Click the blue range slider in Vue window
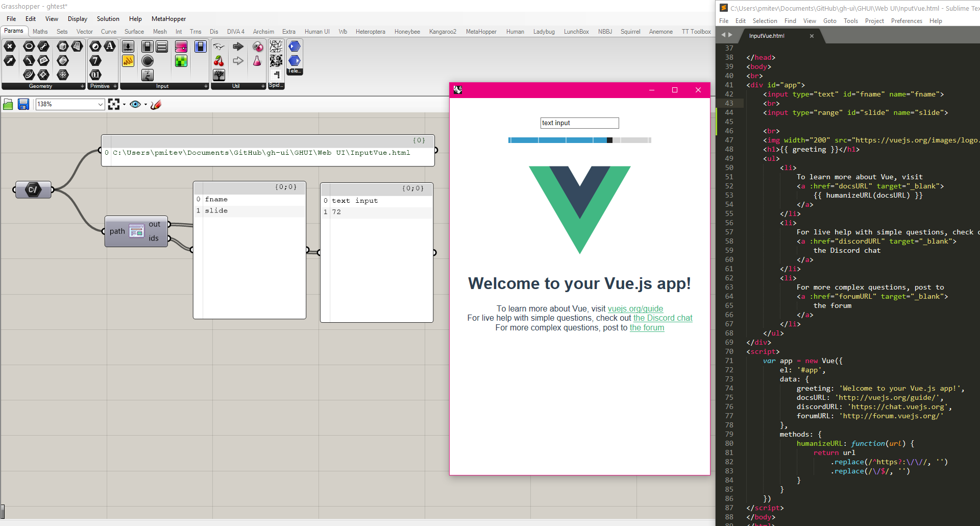 point(579,140)
